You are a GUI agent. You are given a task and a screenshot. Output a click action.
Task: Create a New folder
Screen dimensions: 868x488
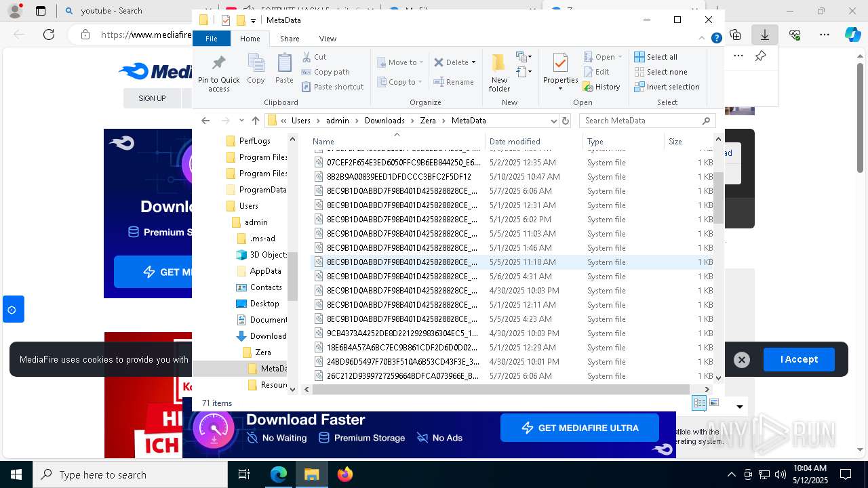pos(499,73)
